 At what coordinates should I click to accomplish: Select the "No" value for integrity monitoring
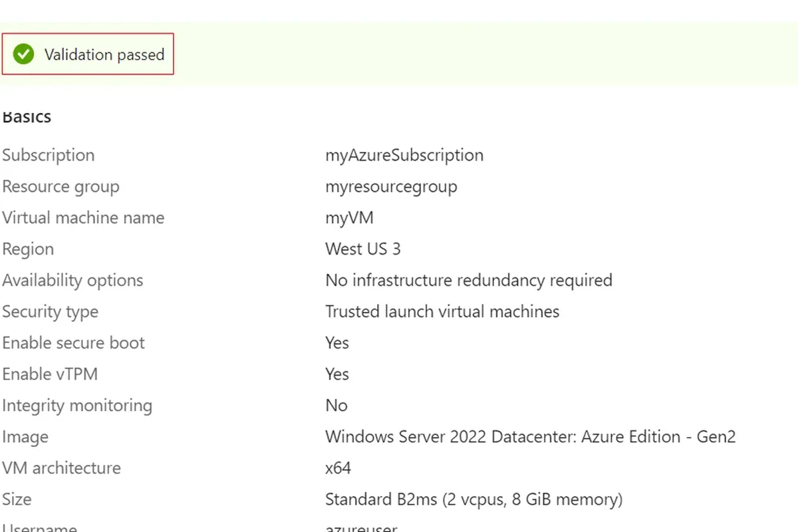click(336, 406)
